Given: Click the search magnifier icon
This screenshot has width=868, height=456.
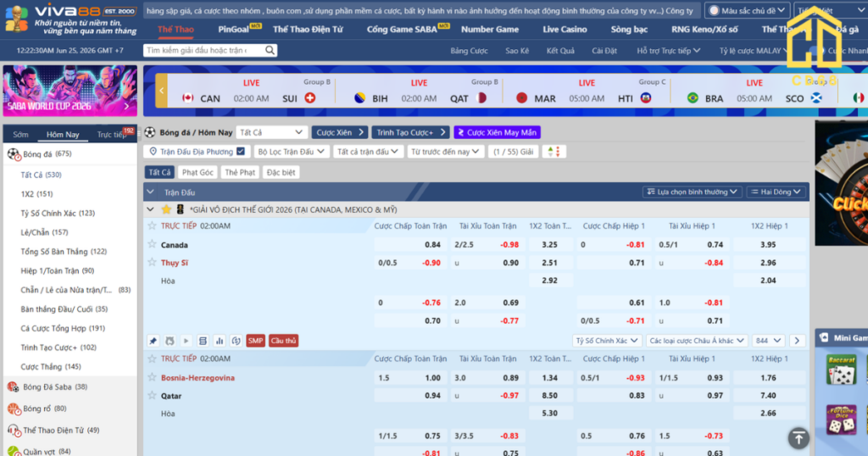Looking at the screenshot, I should (270, 50).
